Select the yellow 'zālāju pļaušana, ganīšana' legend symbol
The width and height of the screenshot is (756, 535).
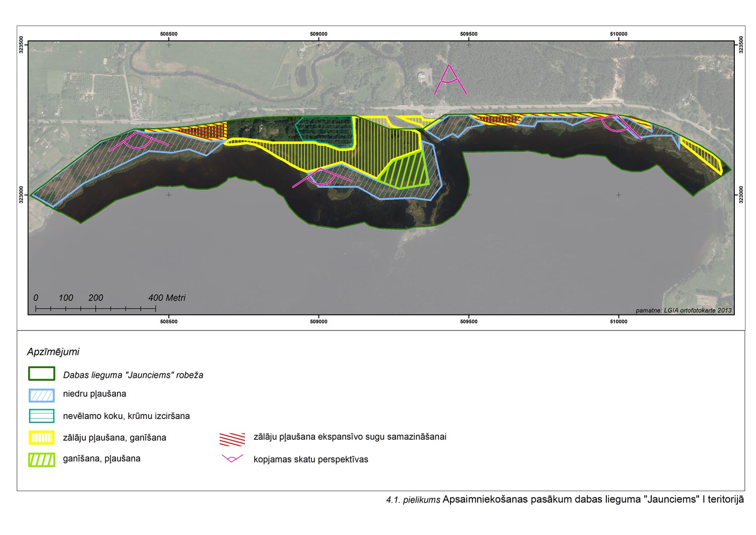point(41,438)
